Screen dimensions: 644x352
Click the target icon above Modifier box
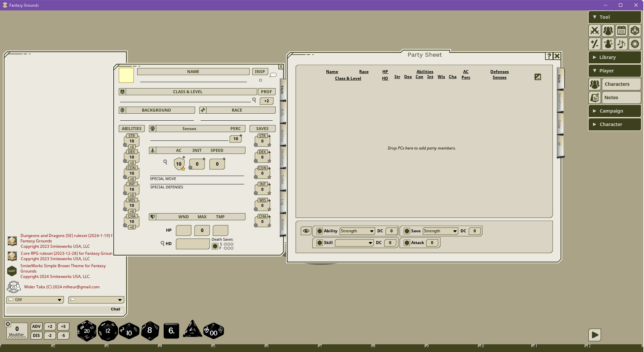coord(8,324)
